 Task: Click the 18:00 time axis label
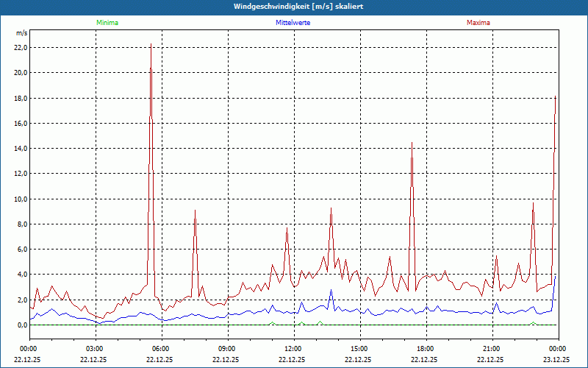pos(427,349)
